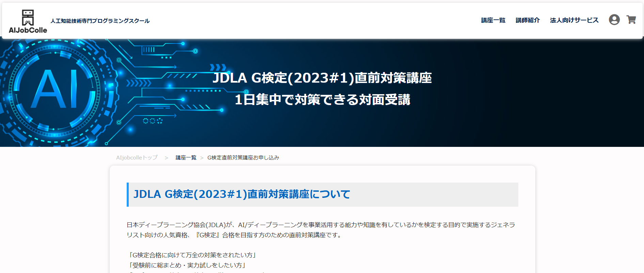Viewport: 644px width, 273px height.
Task: Click the AIJobColle robot logo icon
Action: pyautogui.click(x=28, y=17)
